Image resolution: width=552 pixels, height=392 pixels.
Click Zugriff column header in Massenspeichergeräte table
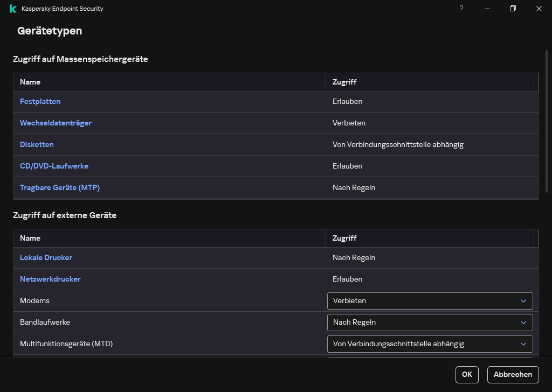coord(344,82)
